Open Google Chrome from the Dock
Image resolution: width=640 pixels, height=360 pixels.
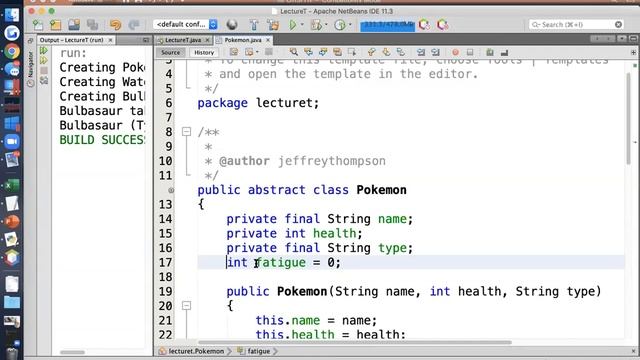[12, 51]
